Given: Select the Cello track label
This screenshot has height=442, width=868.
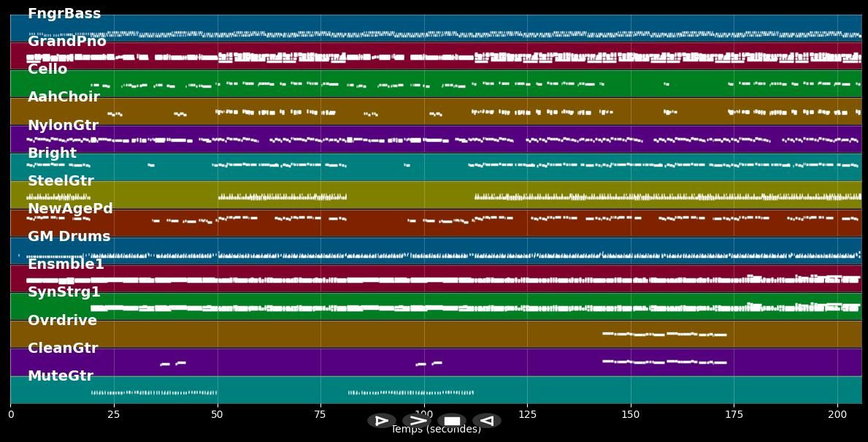Looking at the screenshot, I should click(47, 69).
